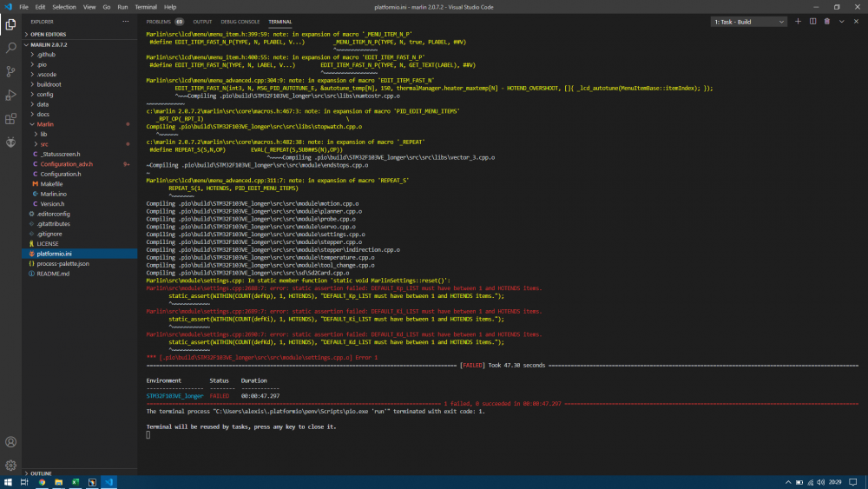Image resolution: width=868 pixels, height=489 pixels.
Task: Select the TERMINAL tab
Action: coord(280,22)
